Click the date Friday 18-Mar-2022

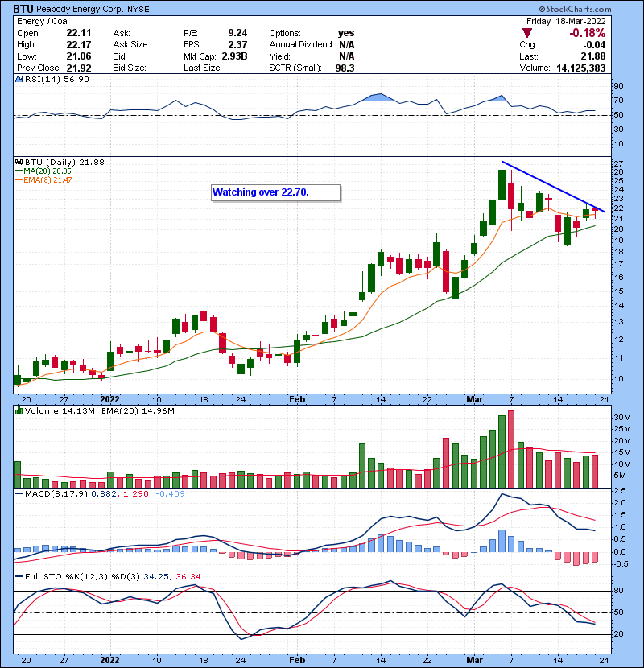(x=566, y=21)
